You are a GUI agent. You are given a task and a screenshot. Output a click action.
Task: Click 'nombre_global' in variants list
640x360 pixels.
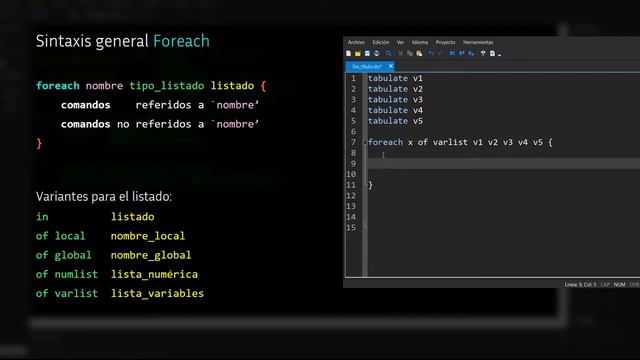coord(151,255)
